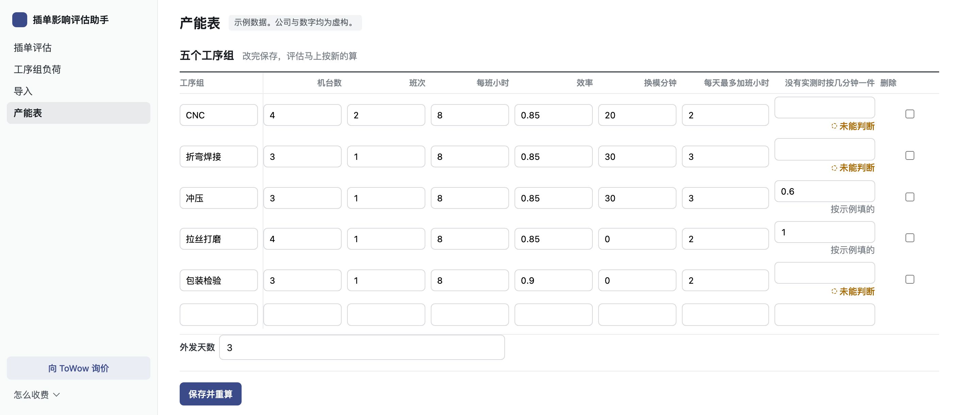
Task: Click the 拉丝打磨 minutes-per-piece field showing 1
Action: click(825, 232)
